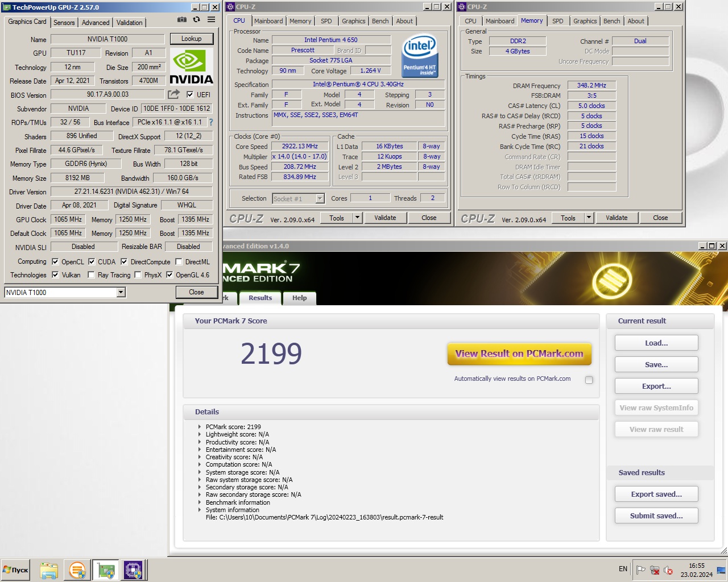Switch to the Sensors tab in GPU-Z

pos(64,22)
